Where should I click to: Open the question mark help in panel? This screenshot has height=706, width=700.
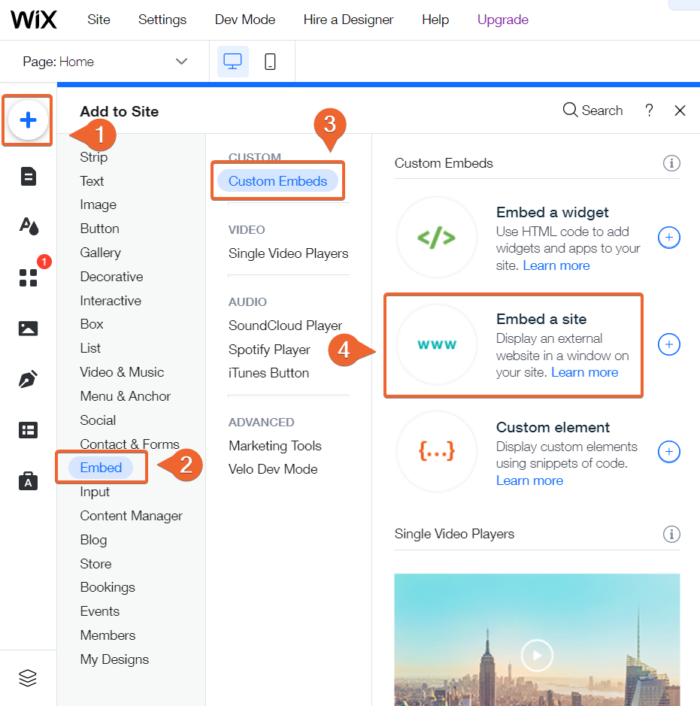pyautogui.click(x=649, y=110)
